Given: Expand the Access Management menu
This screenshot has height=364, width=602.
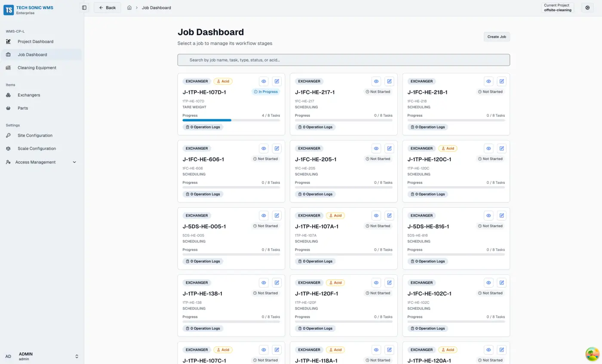Looking at the screenshot, I should [x=41, y=162].
